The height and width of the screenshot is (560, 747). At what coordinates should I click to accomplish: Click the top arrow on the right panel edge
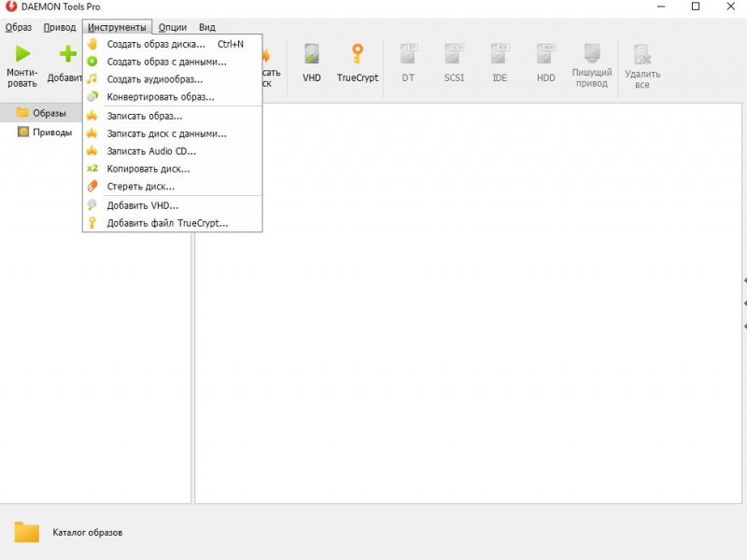[x=744, y=281]
